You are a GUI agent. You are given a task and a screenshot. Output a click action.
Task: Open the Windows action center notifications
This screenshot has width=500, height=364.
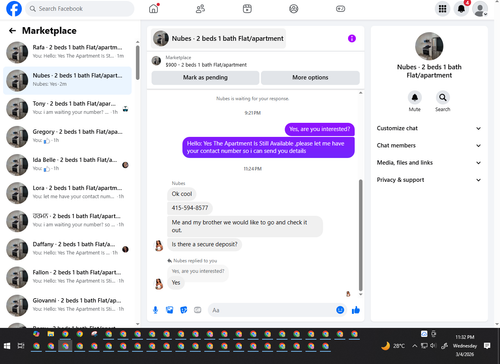click(487, 346)
